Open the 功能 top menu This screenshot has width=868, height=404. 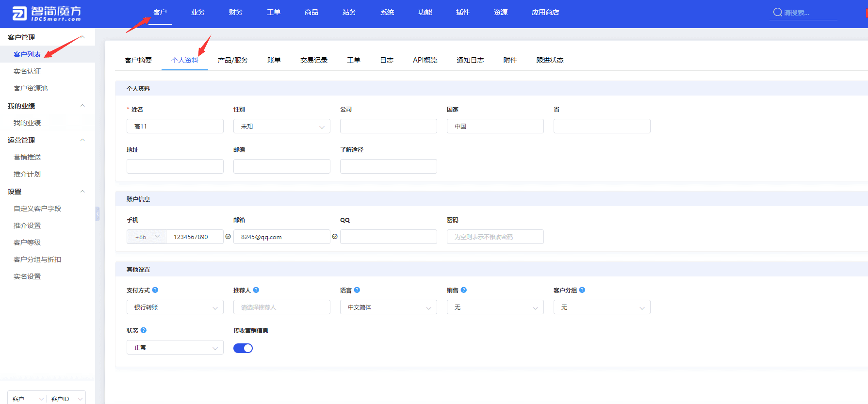click(425, 12)
